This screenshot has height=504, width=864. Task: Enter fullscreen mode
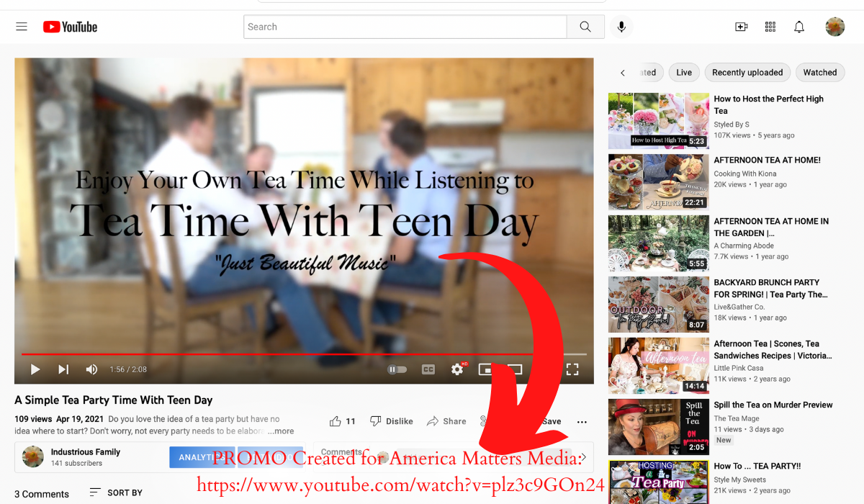pyautogui.click(x=572, y=369)
